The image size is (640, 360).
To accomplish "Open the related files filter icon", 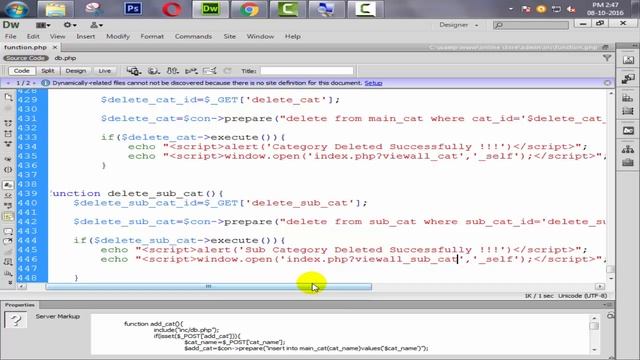I will tap(607, 58).
